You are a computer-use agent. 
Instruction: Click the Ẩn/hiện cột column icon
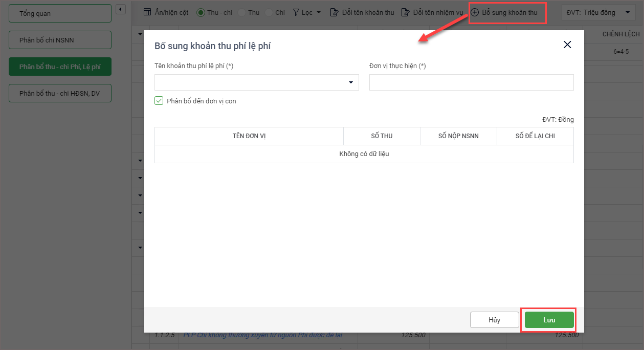(147, 12)
